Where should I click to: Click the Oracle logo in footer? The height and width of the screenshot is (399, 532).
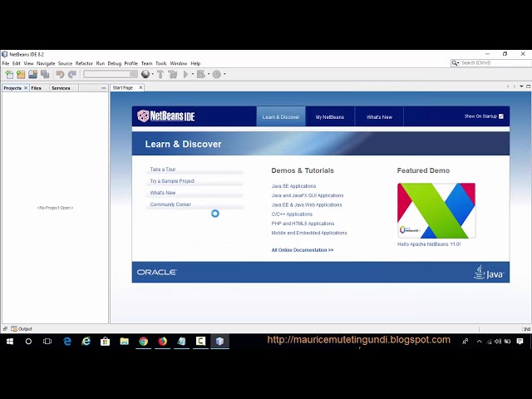click(156, 272)
